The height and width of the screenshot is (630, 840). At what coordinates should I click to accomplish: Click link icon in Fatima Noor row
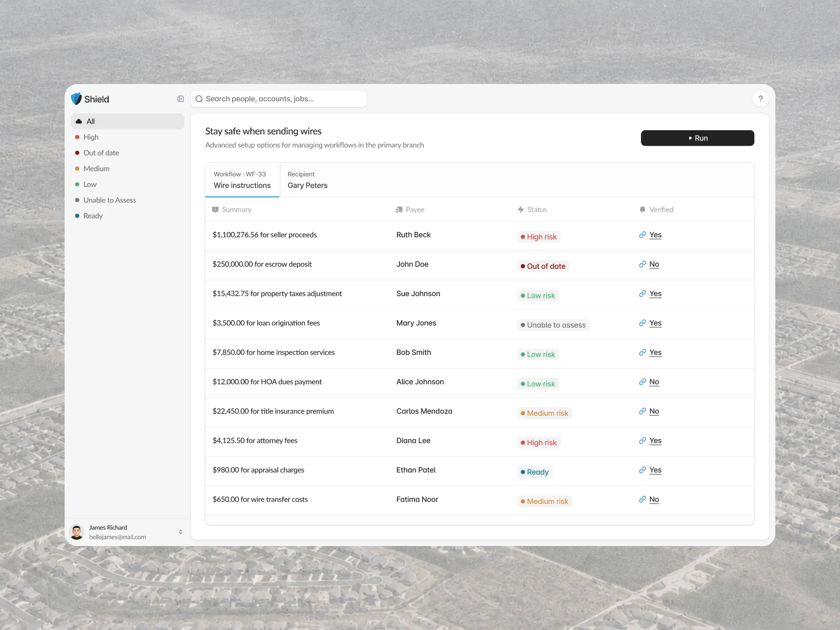tap(643, 499)
